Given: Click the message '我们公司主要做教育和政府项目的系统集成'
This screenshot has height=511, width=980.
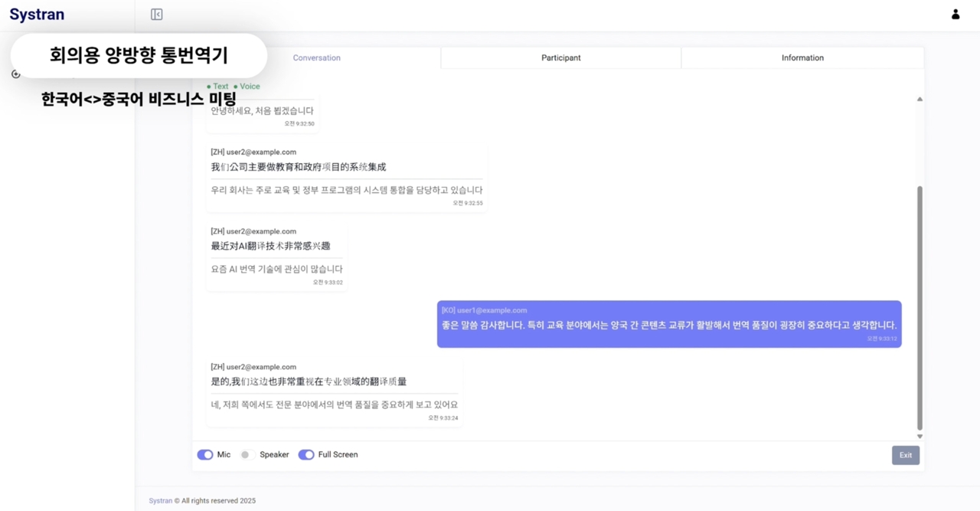Looking at the screenshot, I should 299,167.
